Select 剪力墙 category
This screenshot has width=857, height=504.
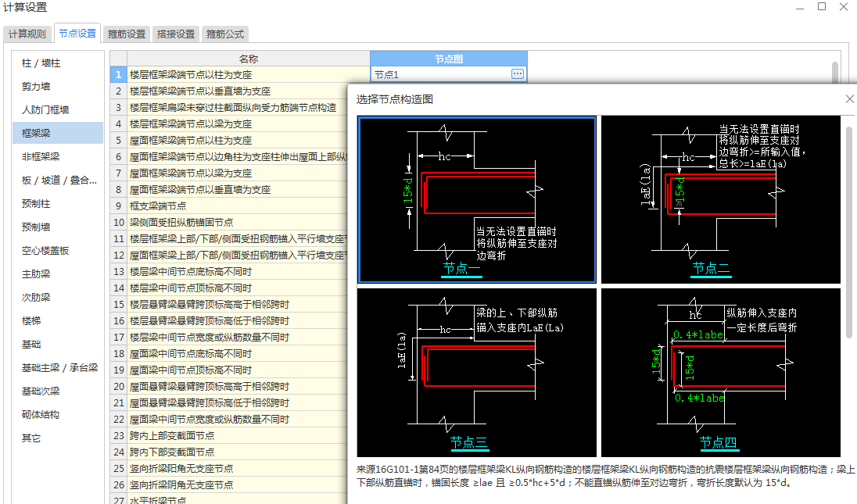58,86
